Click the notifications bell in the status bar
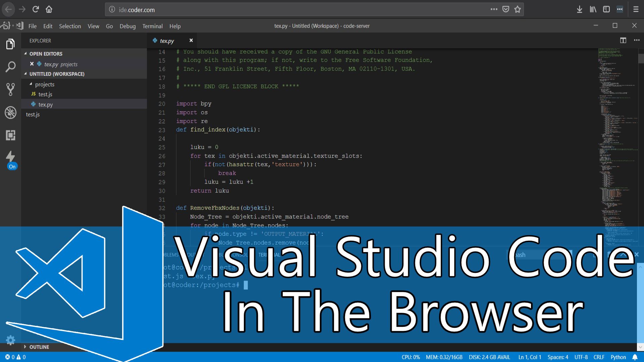Viewport: 644px width, 362px height. pos(635,357)
